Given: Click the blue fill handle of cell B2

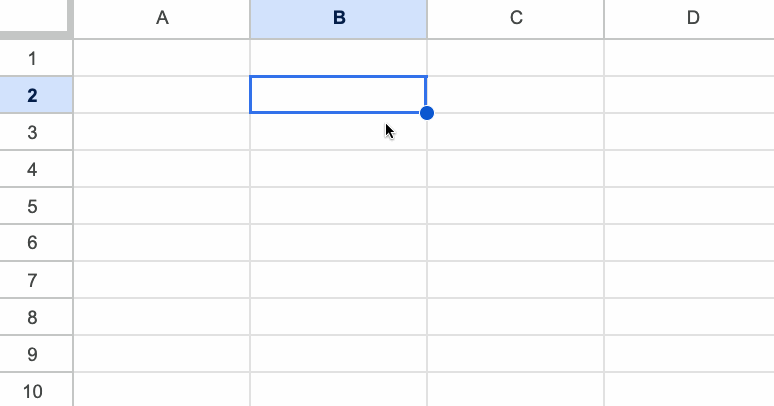Looking at the screenshot, I should [x=427, y=113].
